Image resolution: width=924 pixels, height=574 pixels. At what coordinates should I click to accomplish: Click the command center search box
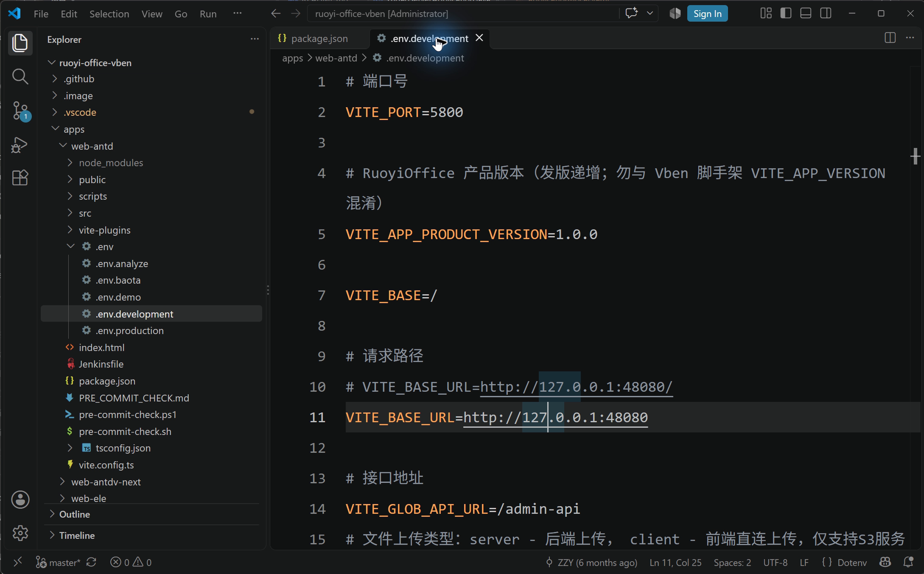pyautogui.click(x=464, y=14)
